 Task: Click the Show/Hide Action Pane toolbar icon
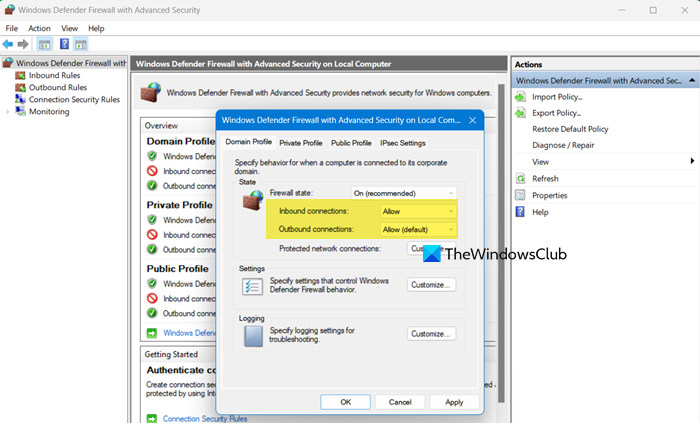[x=81, y=44]
